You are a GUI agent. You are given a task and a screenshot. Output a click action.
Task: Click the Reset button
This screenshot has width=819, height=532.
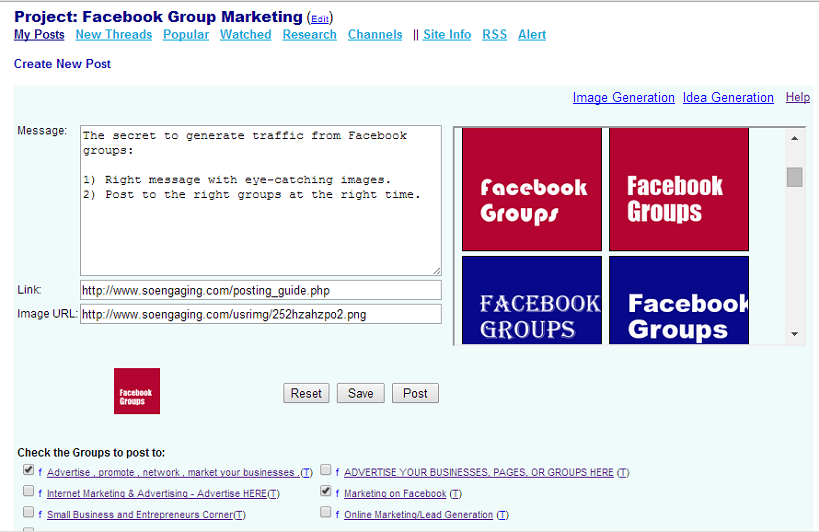point(306,393)
